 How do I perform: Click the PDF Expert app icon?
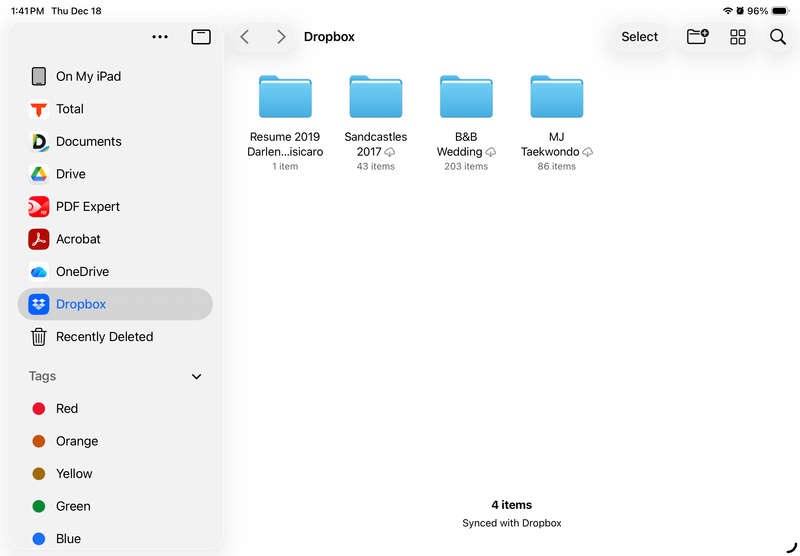[x=39, y=207]
